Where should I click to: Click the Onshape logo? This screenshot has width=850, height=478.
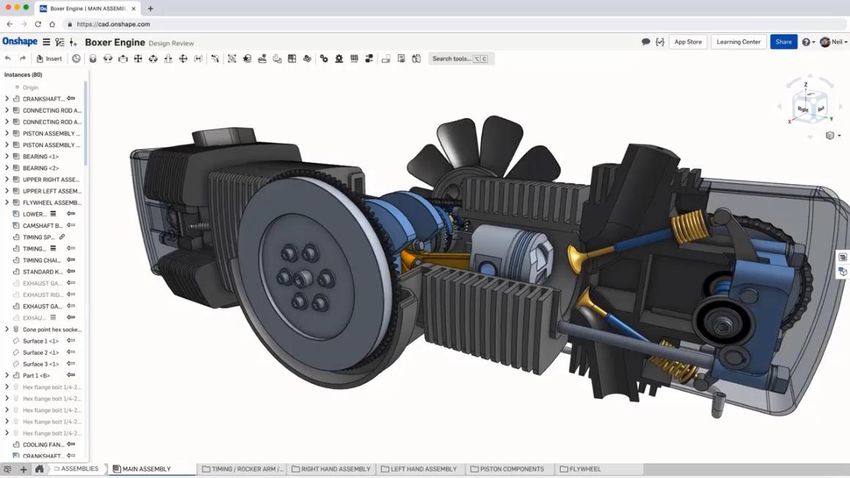[x=20, y=42]
